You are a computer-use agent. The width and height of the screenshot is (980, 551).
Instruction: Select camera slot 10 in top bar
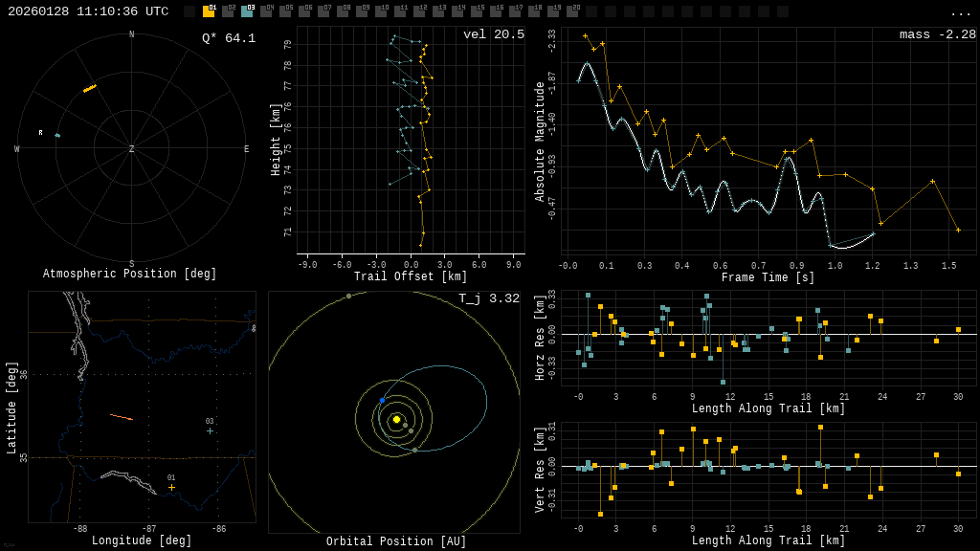(x=381, y=11)
